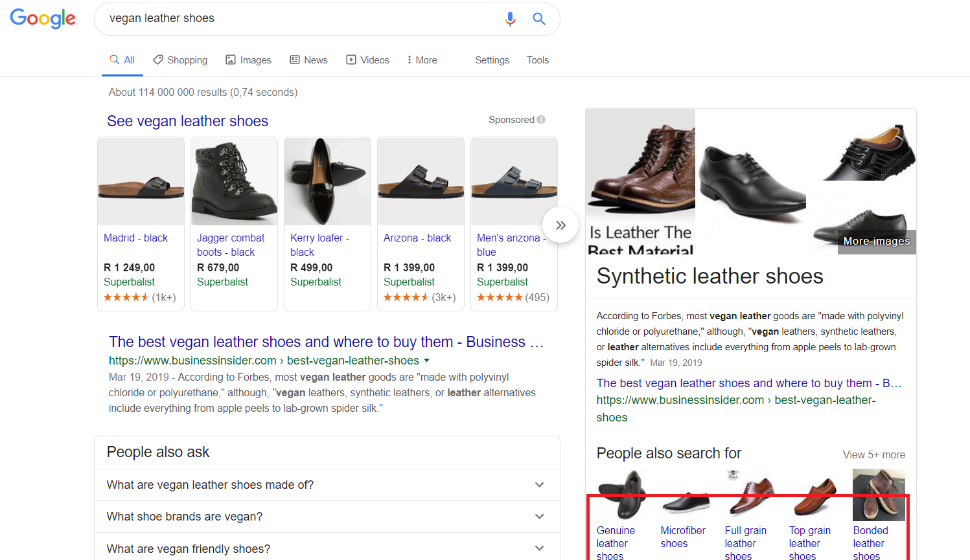
Task: Open brown boots Is Leather image
Action: pyautogui.click(x=640, y=181)
